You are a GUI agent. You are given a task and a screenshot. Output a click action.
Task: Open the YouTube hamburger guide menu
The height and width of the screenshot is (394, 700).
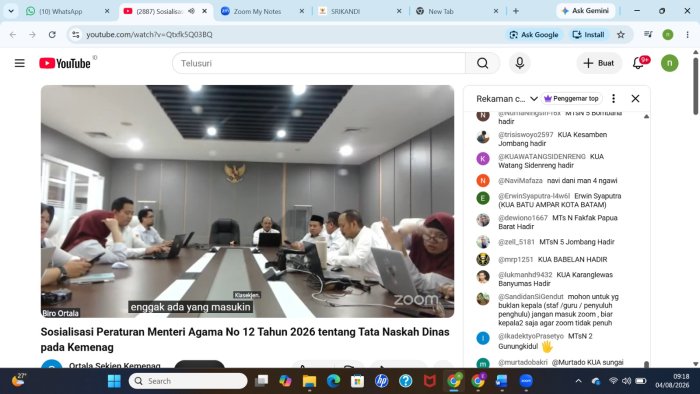point(20,63)
